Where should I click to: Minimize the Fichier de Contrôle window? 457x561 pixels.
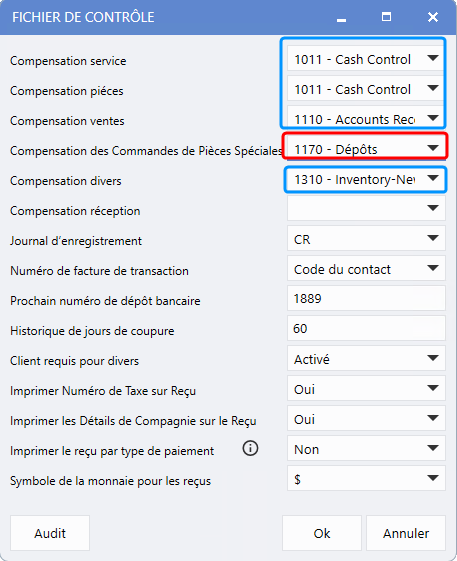pos(341,17)
